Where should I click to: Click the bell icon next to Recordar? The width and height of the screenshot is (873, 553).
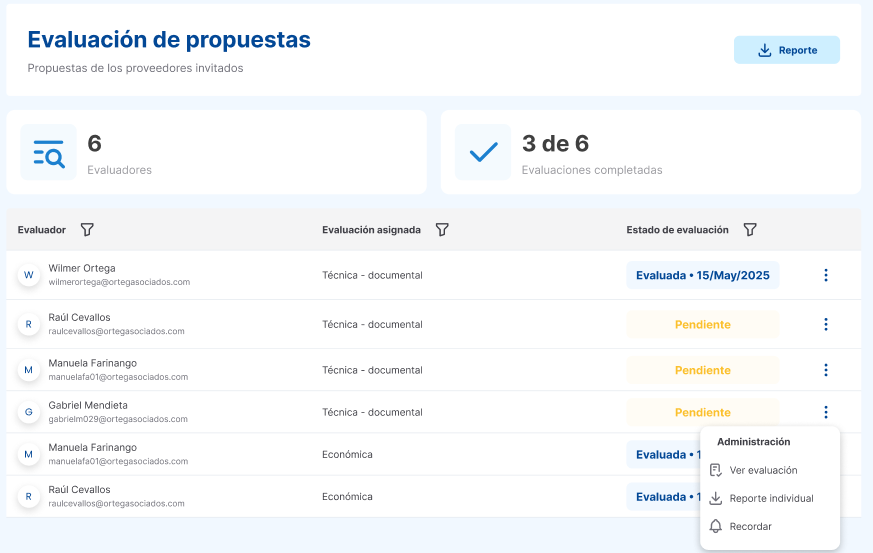[715, 526]
